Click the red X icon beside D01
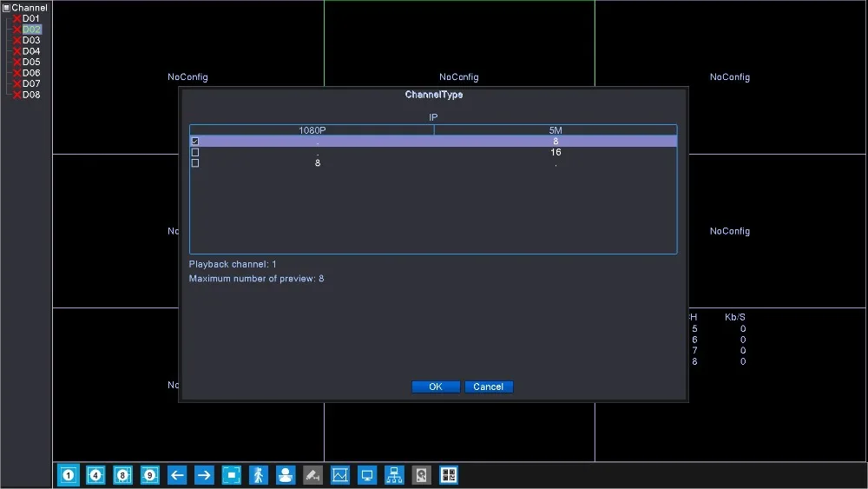The height and width of the screenshot is (489, 868). coord(16,19)
